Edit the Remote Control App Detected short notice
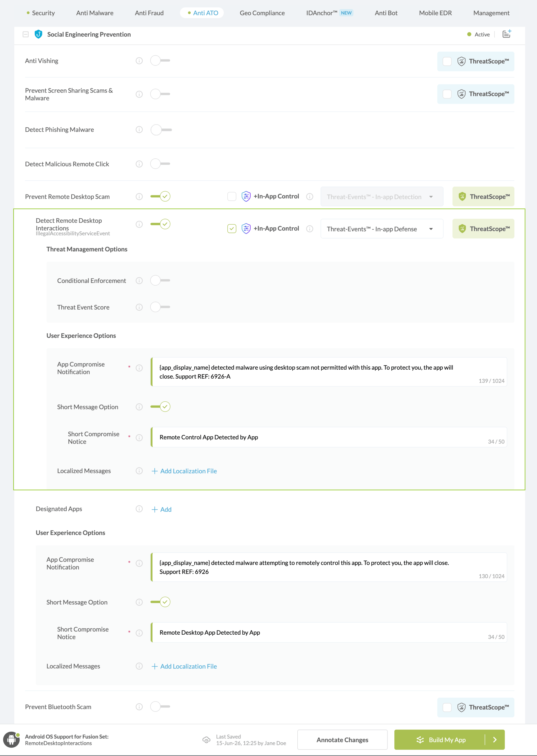 pyautogui.click(x=329, y=437)
